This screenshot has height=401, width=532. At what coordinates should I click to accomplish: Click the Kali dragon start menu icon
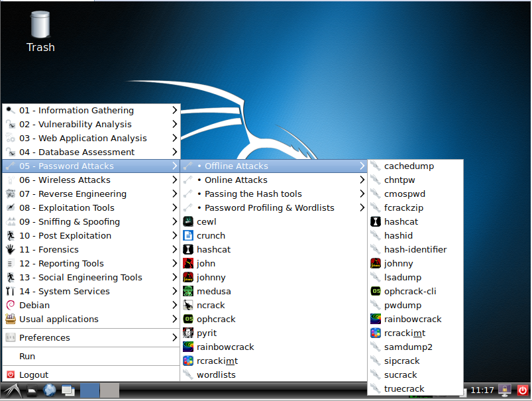(x=11, y=390)
